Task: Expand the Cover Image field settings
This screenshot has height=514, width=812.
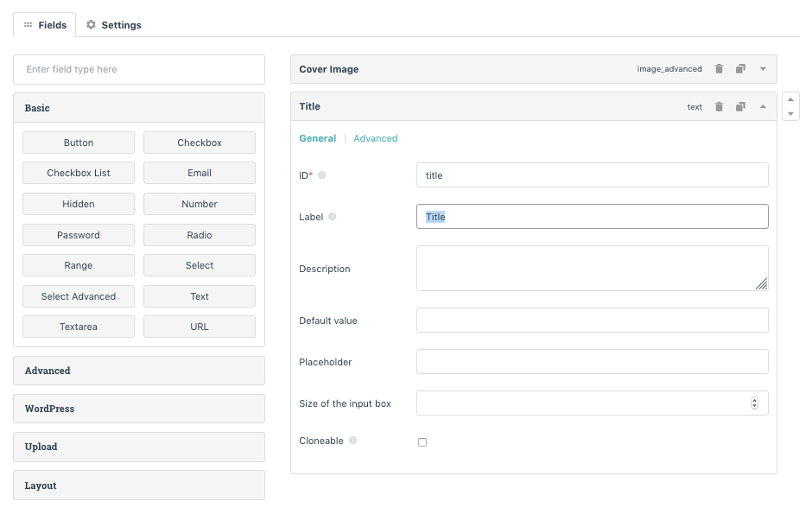Action: [x=763, y=69]
